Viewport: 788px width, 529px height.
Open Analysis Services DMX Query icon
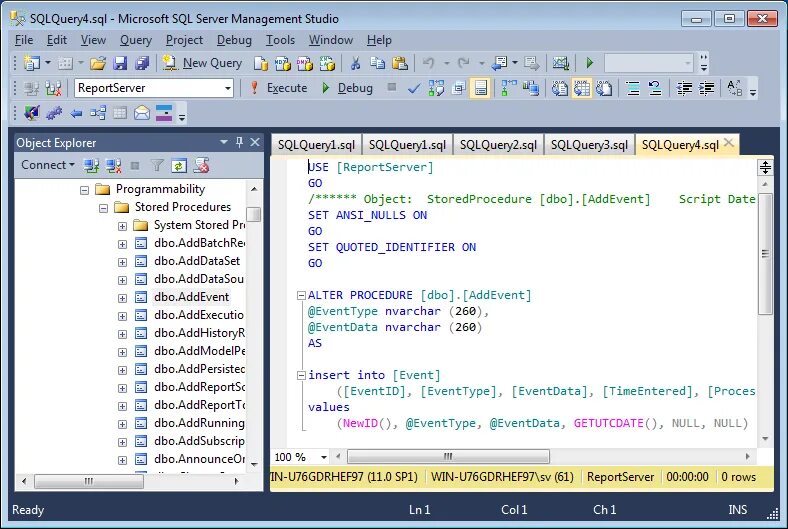click(x=305, y=63)
